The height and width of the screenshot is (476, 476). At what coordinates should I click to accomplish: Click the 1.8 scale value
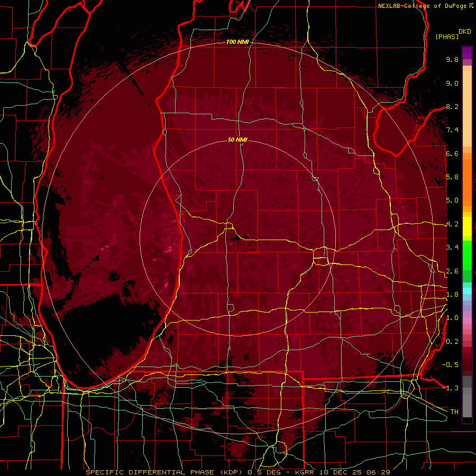pos(452,295)
